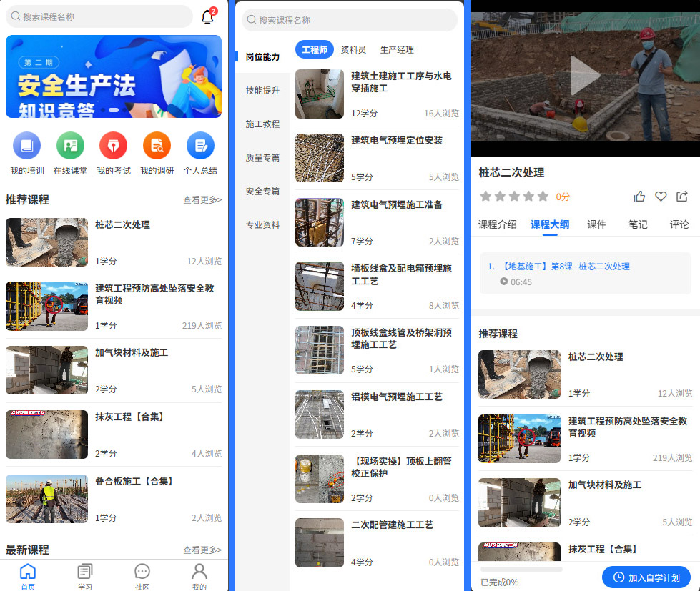The image size is (700, 591).
Task: Expand 查看更多 for 最新课程
Action: (x=202, y=550)
